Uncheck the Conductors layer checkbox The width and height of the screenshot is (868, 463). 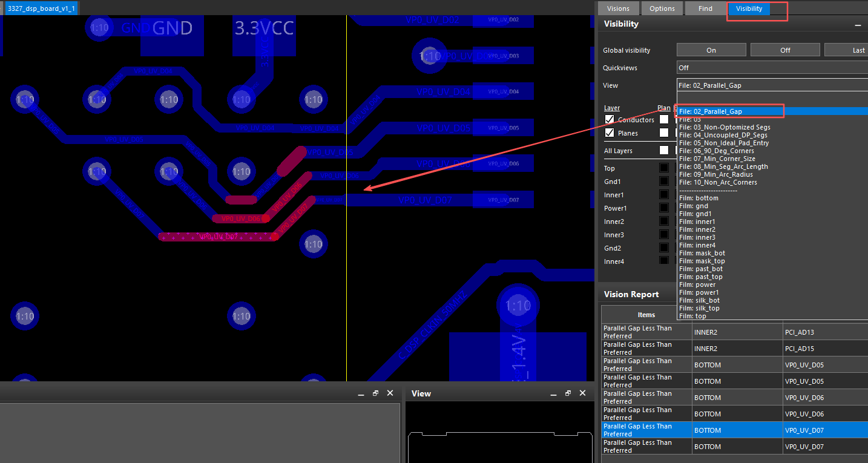[x=610, y=119]
